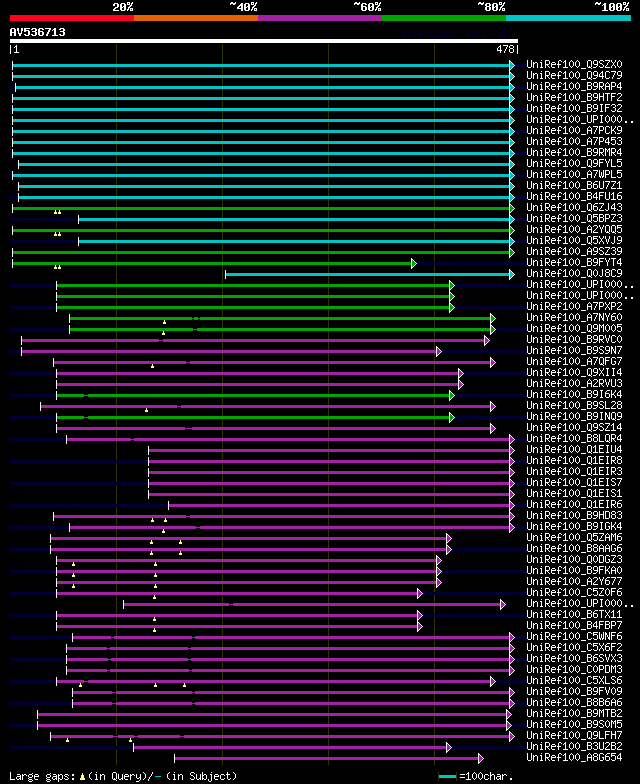This screenshot has width=640, height=784.
Task: Select the UniRef100_Q9M005 label
Action: 574,328
